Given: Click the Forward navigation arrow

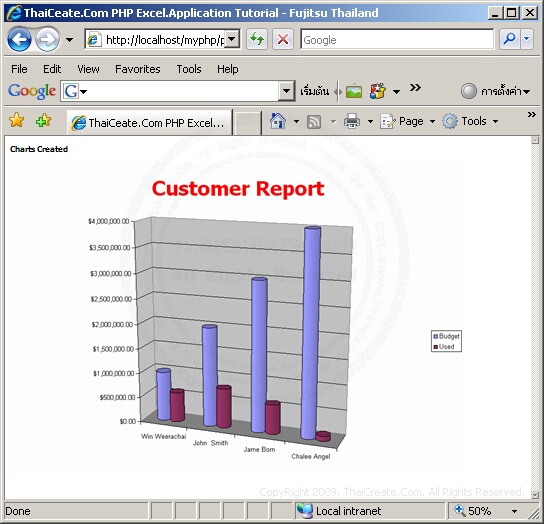Looking at the screenshot, I should [48, 40].
